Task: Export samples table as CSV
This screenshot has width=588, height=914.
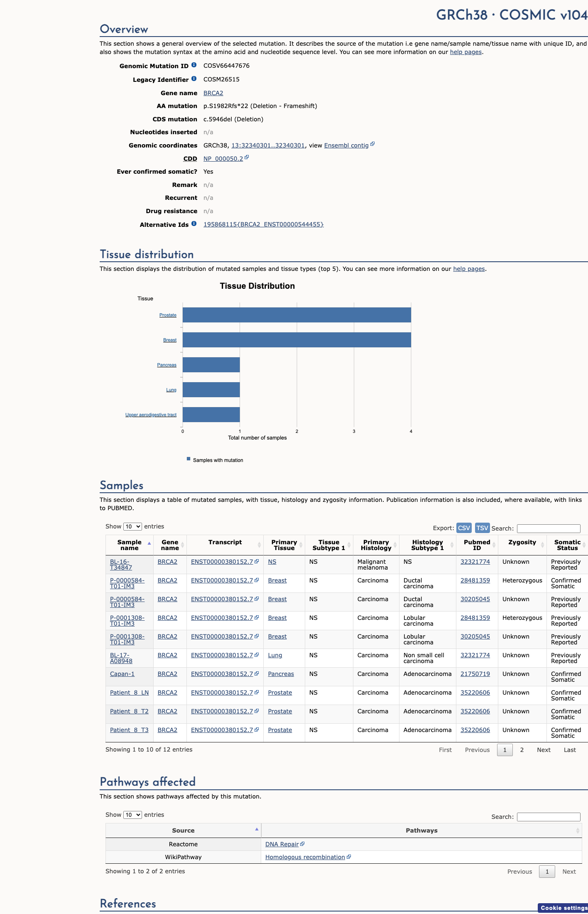Action: tap(464, 528)
